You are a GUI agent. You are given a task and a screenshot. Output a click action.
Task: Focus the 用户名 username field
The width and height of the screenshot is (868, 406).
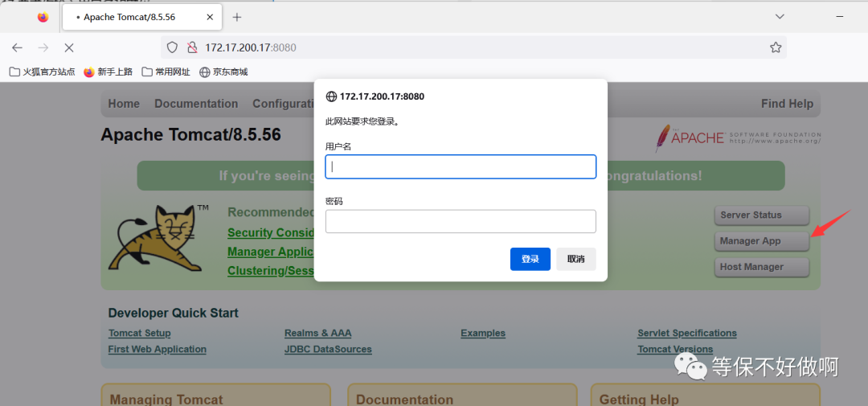tap(461, 166)
